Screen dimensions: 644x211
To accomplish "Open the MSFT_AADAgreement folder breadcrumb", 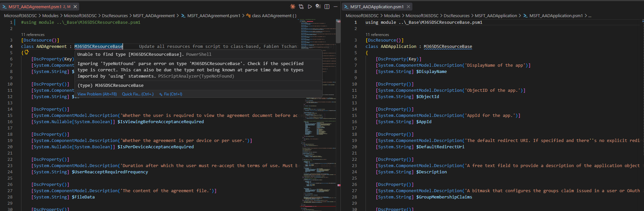I will coord(154,16).
